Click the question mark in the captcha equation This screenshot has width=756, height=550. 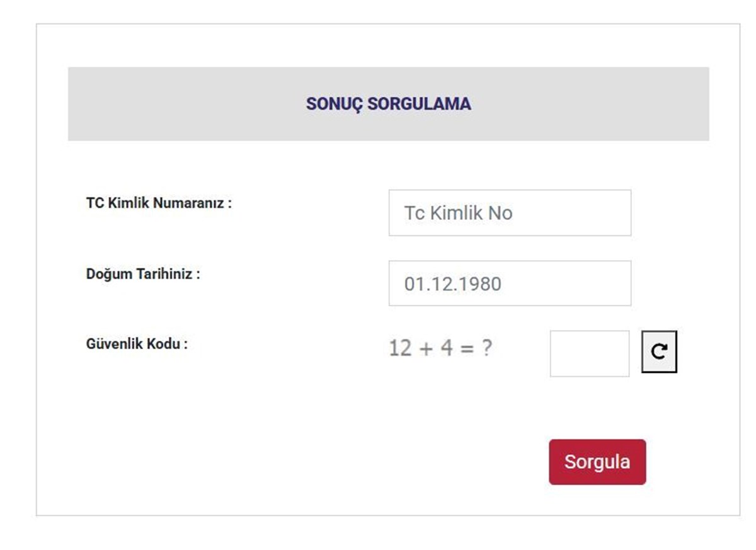click(486, 348)
